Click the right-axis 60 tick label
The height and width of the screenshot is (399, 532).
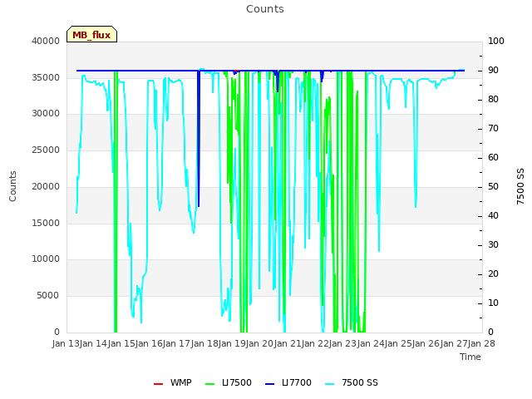tap(493, 158)
